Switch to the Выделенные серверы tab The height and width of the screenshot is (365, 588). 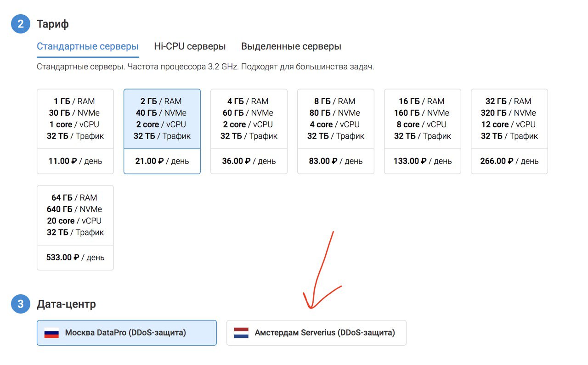tap(291, 46)
